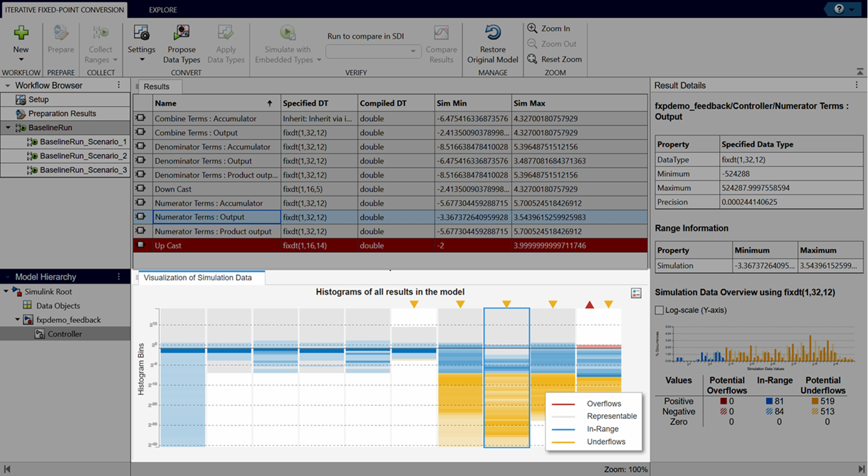Toggle the Up Cast row checkbox
The width and height of the screenshot is (868, 476).
tap(141, 245)
